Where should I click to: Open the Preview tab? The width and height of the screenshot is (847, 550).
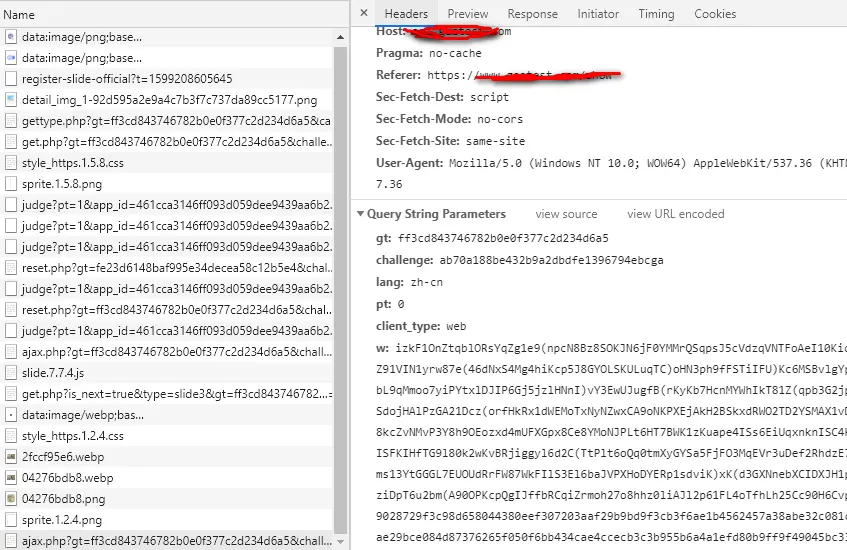tap(467, 14)
